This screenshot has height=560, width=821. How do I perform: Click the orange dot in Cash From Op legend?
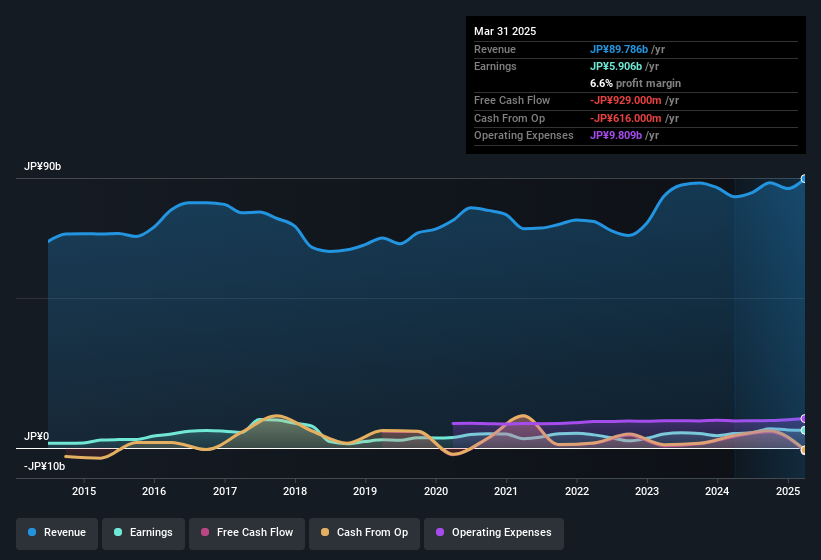point(325,532)
